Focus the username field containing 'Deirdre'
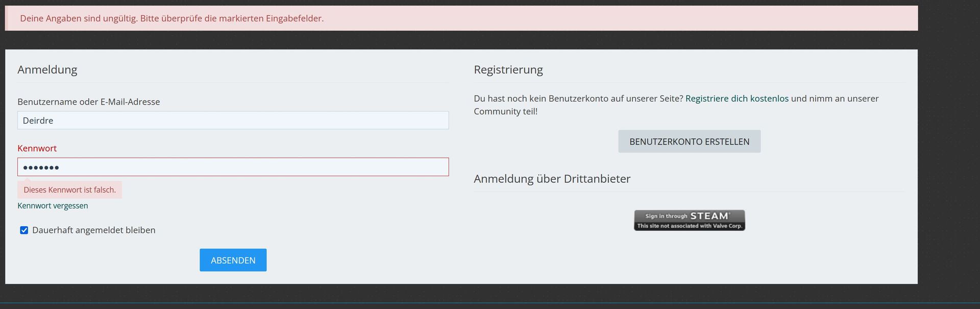 pyautogui.click(x=233, y=121)
